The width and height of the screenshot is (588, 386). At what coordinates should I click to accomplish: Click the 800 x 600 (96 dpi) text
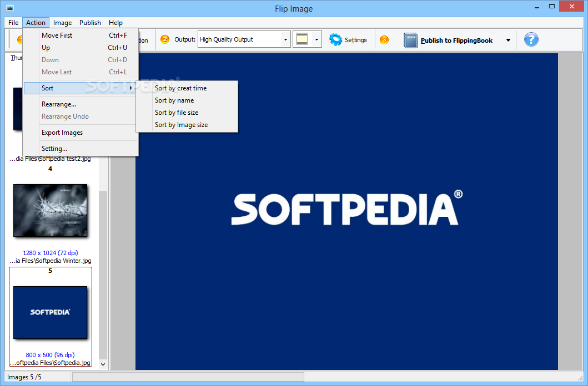[51, 354]
